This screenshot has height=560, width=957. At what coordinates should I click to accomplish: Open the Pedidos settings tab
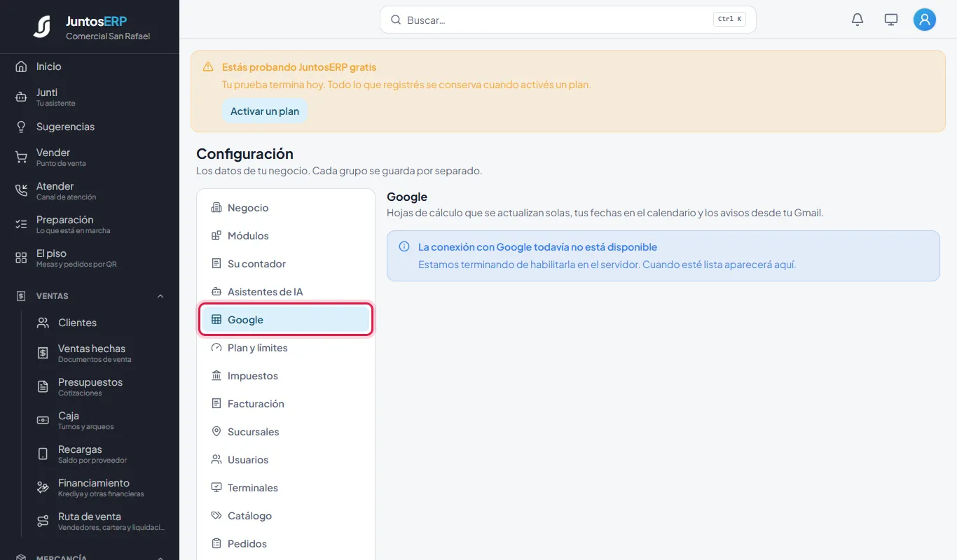286,544
